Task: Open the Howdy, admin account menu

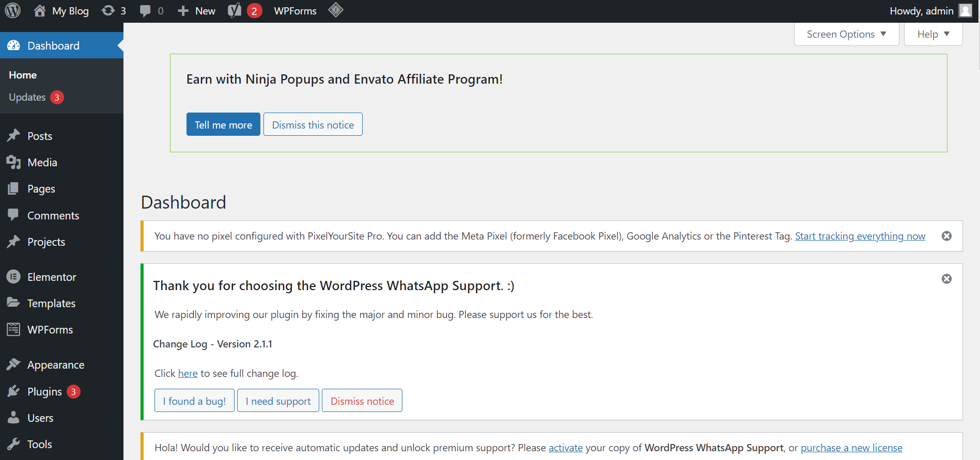Action: coord(930,11)
